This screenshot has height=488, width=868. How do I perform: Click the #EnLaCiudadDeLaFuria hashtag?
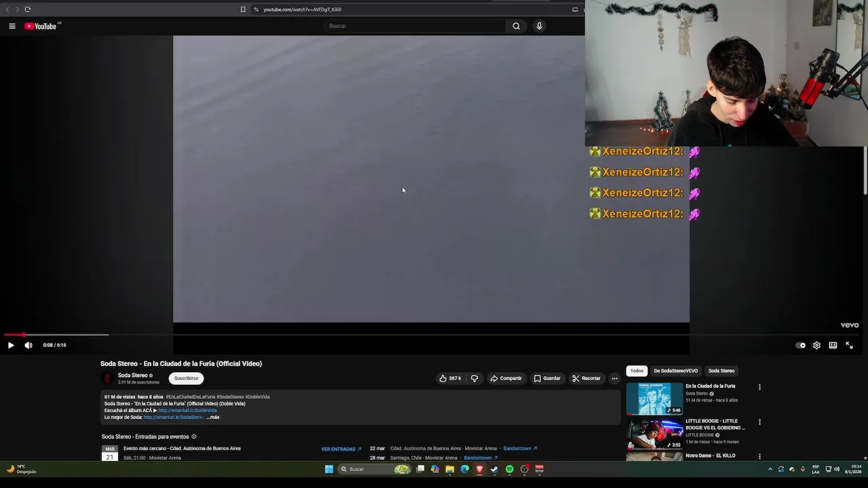[x=191, y=397]
